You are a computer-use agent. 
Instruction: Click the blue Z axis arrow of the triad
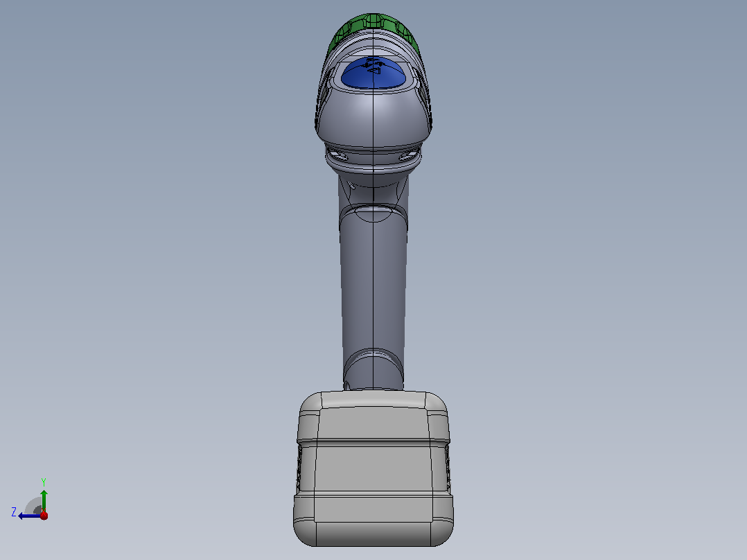[x=29, y=516]
